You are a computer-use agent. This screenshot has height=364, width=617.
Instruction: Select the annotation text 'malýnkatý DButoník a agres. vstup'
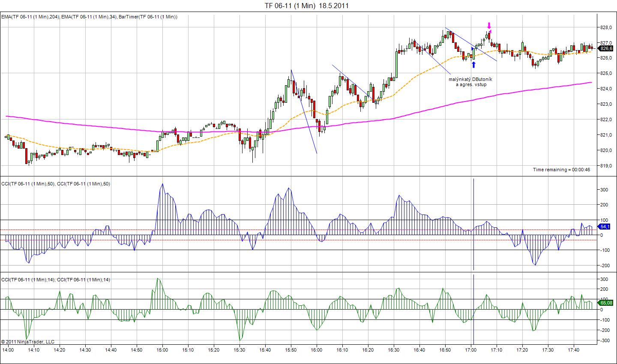[x=471, y=82]
